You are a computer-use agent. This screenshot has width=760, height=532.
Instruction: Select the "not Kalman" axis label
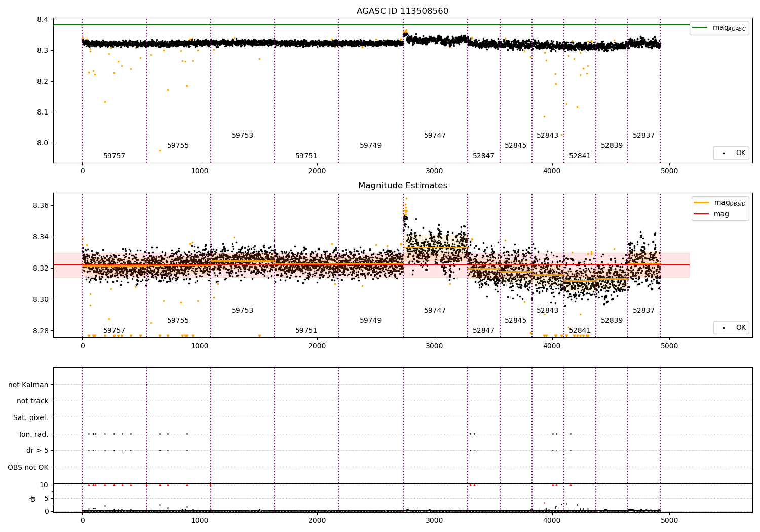click(28, 385)
